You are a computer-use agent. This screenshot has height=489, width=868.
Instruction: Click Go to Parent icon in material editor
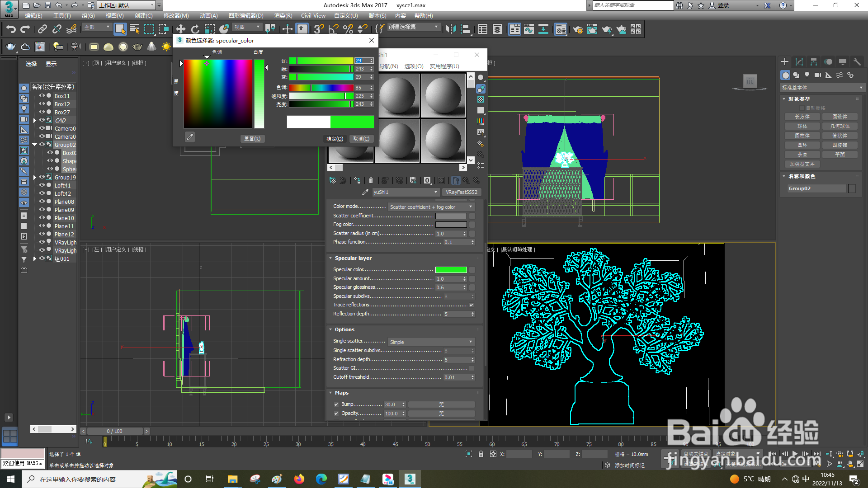pyautogui.click(x=466, y=180)
